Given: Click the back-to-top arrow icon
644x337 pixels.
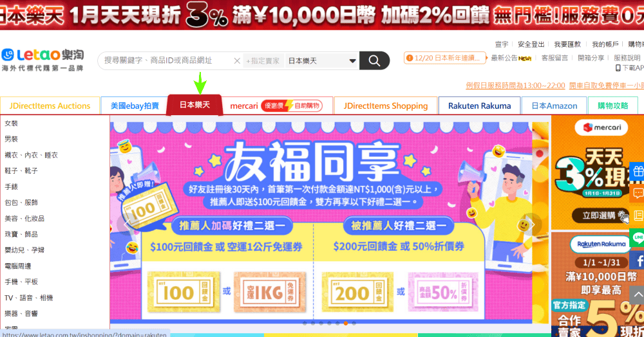Looking at the screenshot, I should tap(638, 295).
